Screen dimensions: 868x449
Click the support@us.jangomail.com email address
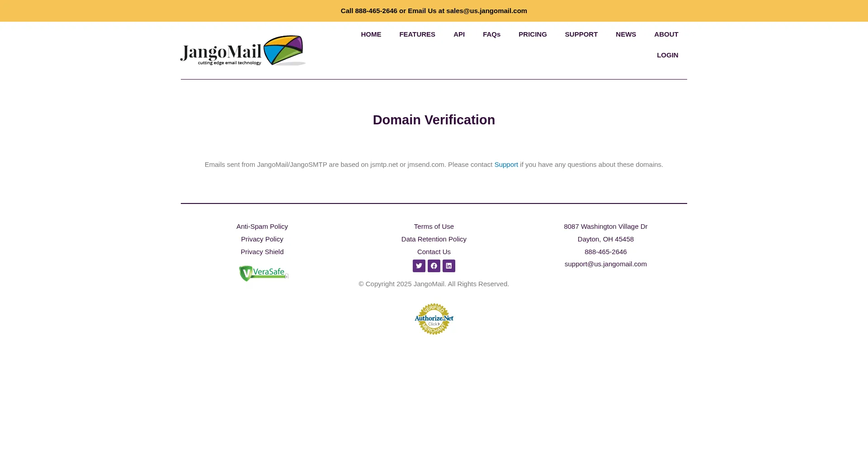click(605, 264)
